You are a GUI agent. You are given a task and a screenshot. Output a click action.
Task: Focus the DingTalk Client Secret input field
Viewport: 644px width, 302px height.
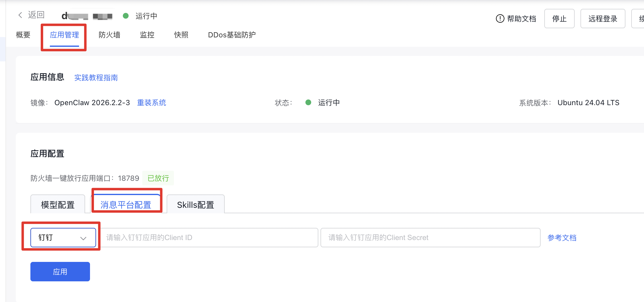pos(430,238)
